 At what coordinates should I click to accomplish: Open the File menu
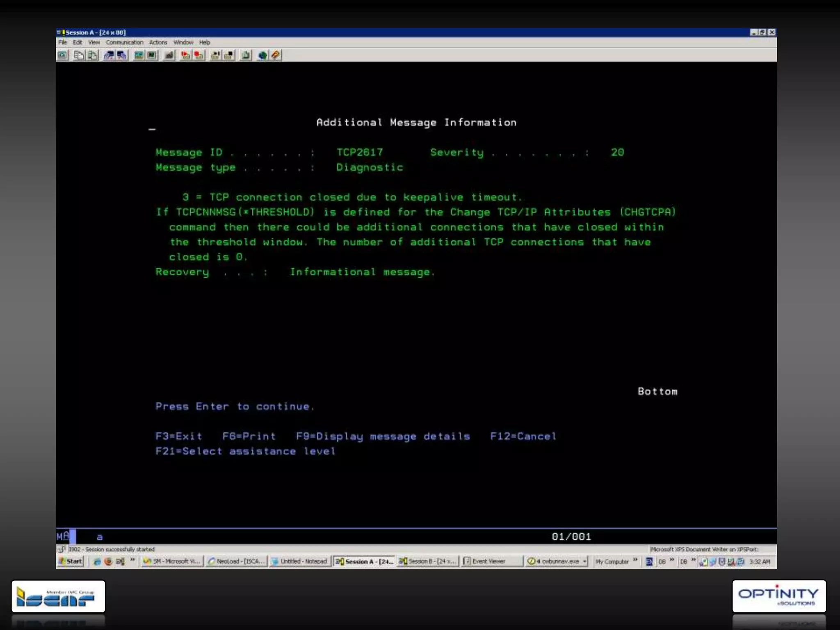click(x=62, y=42)
